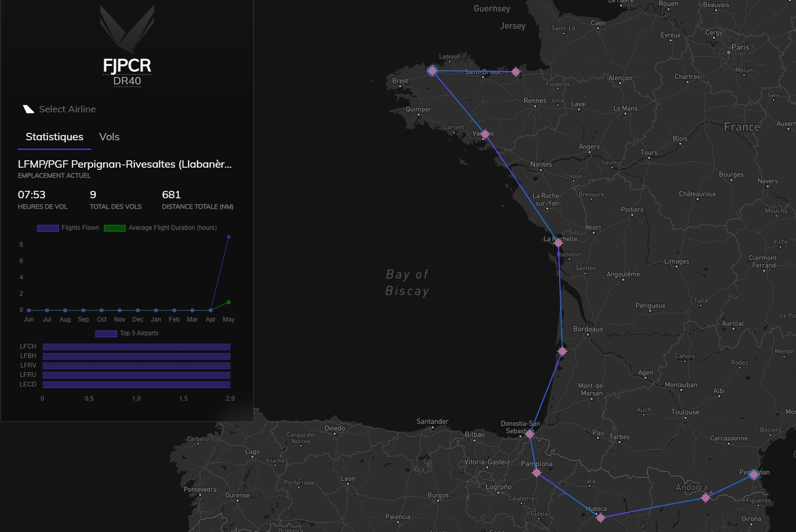Image resolution: width=796 pixels, height=532 pixels.
Task: Select the airport marker south of Lannion
Action: pos(433,71)
